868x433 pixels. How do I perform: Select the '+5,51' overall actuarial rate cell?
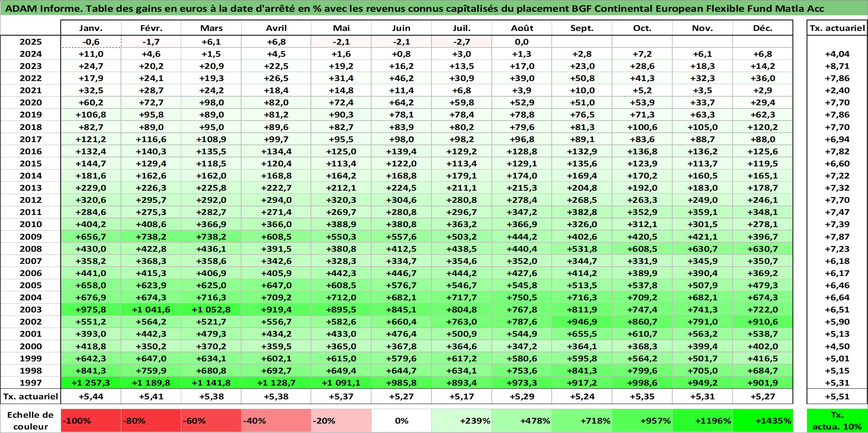[x=837, y=397]
